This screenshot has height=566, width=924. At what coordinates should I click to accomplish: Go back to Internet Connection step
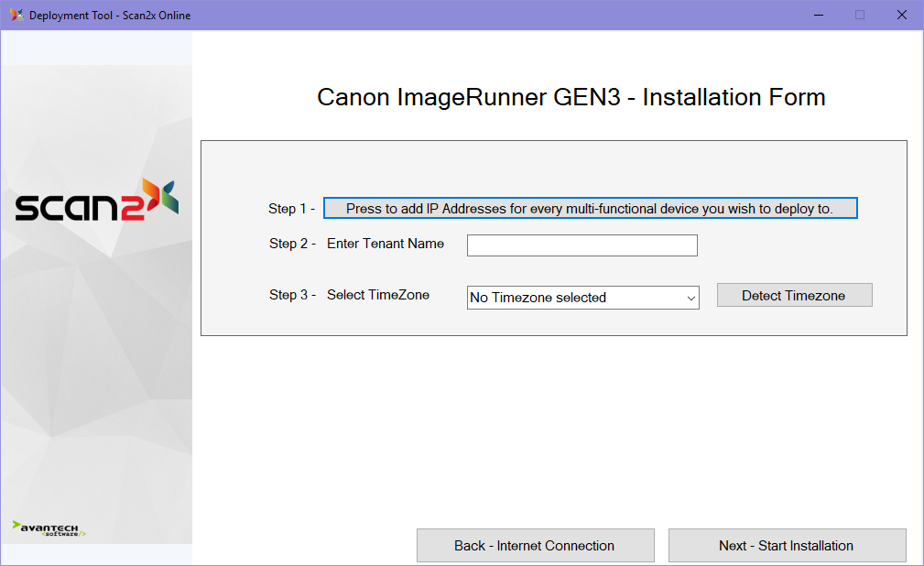[x=535, y=546]
